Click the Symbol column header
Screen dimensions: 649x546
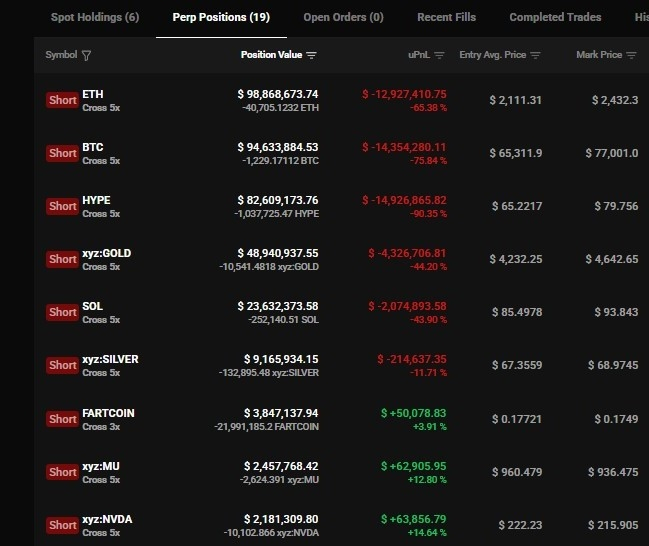tap(61, 55)
